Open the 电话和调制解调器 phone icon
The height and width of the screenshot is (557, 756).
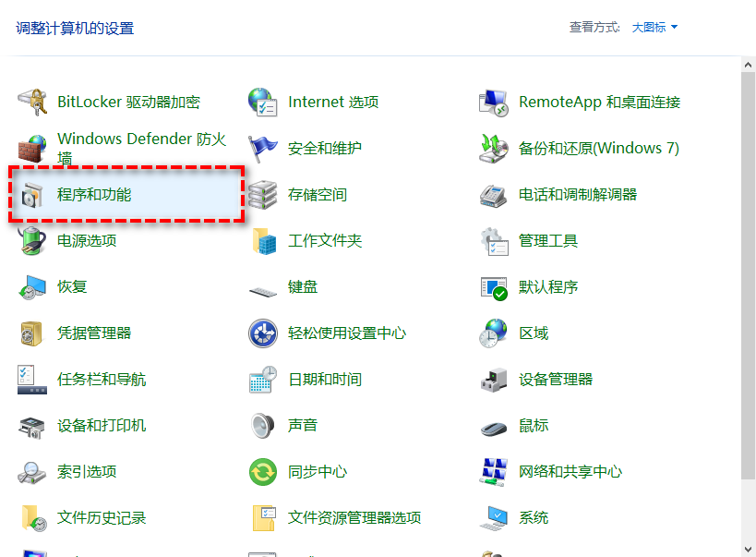click(x=493, y=196)
